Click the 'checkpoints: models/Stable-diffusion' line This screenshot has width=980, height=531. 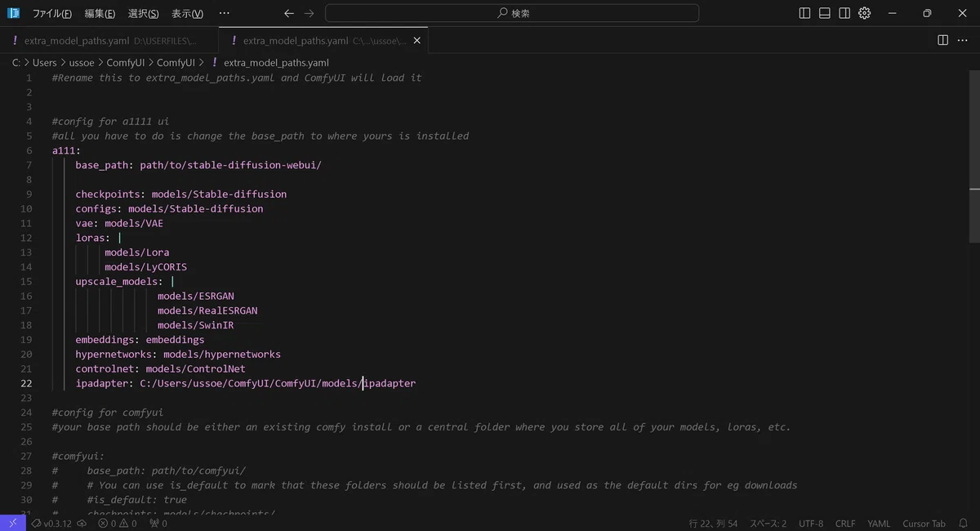pyautogui.click(x=181, y=194)
